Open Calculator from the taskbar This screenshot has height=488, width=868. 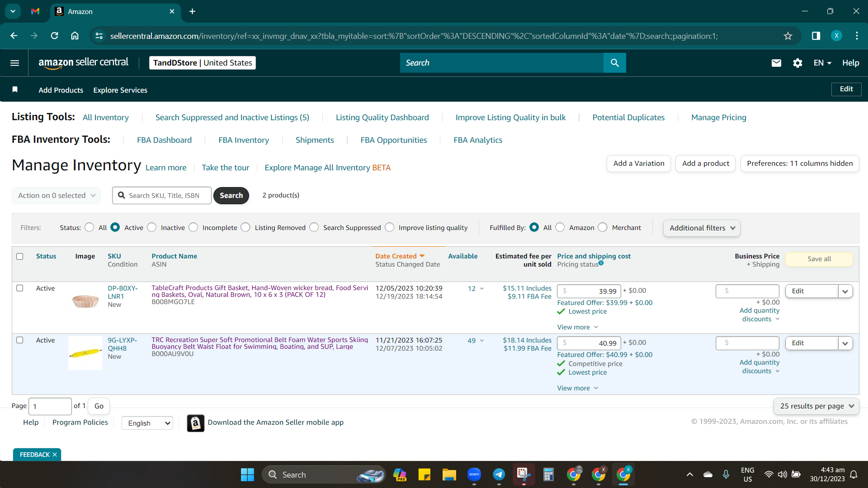(x=548, y=474)
